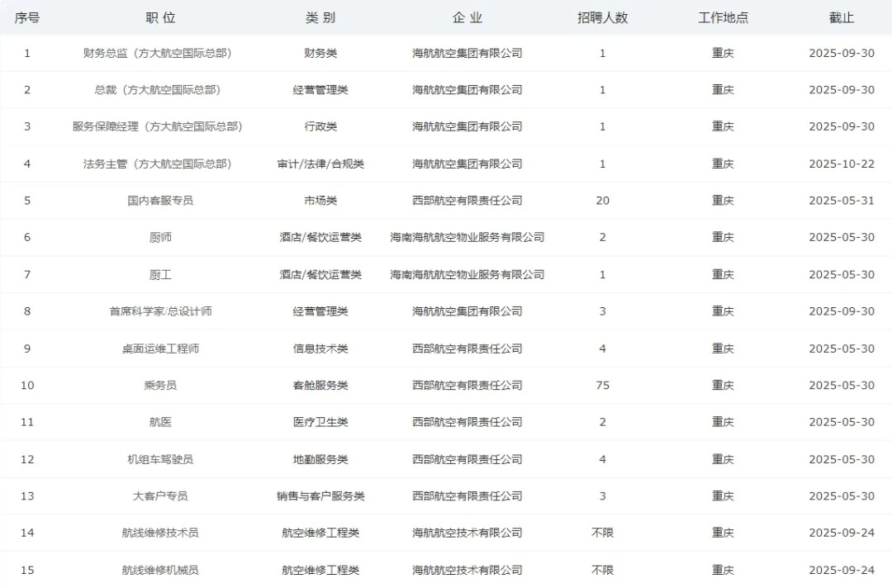Open the 财务总监 job posting
This screenshot has width=892, height=588.
pos(157,53)
